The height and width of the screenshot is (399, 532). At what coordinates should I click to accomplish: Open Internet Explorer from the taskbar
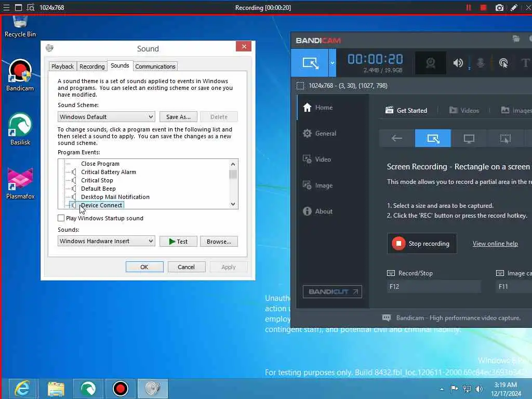pyautogui.click(x=22, y=389)
